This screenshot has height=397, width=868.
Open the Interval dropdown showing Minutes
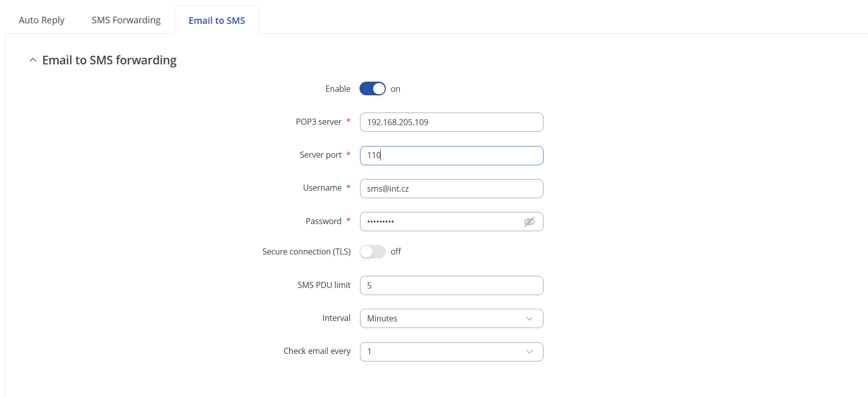click(x=451, y=318)
